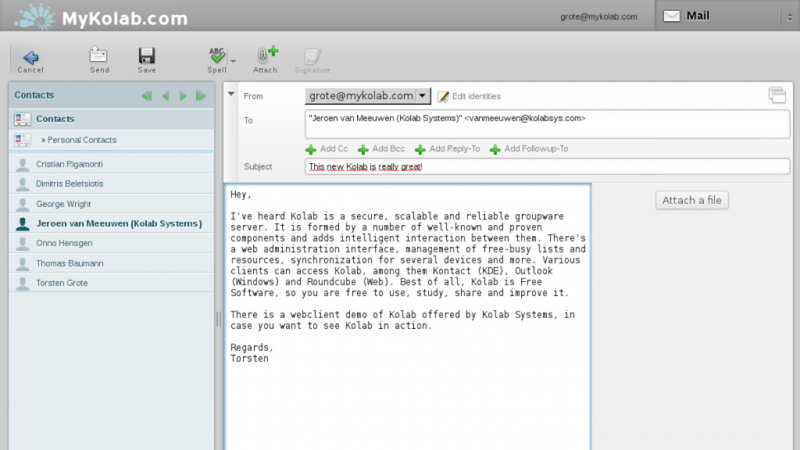Click person icon beside Cristian Rigamonti
This screenshot has width=800, height=450.
[x=22, y=164]
